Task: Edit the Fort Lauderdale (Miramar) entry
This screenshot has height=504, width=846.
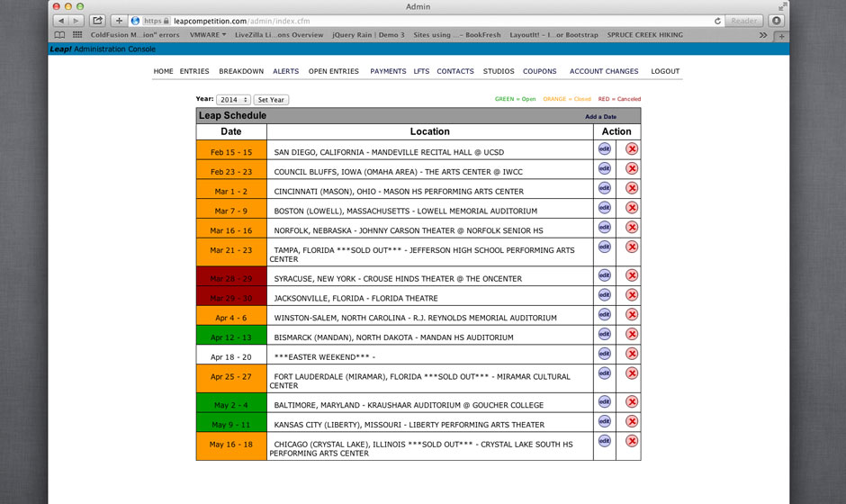Action: click(604, 373)
